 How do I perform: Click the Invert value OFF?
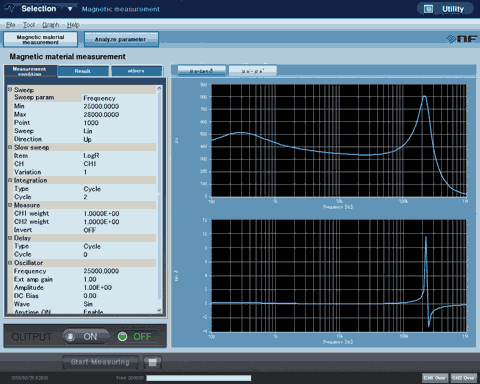point(90,230)
